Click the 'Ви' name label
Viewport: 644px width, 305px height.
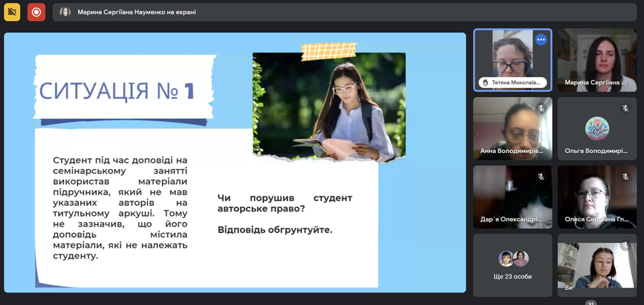point(568,288)
